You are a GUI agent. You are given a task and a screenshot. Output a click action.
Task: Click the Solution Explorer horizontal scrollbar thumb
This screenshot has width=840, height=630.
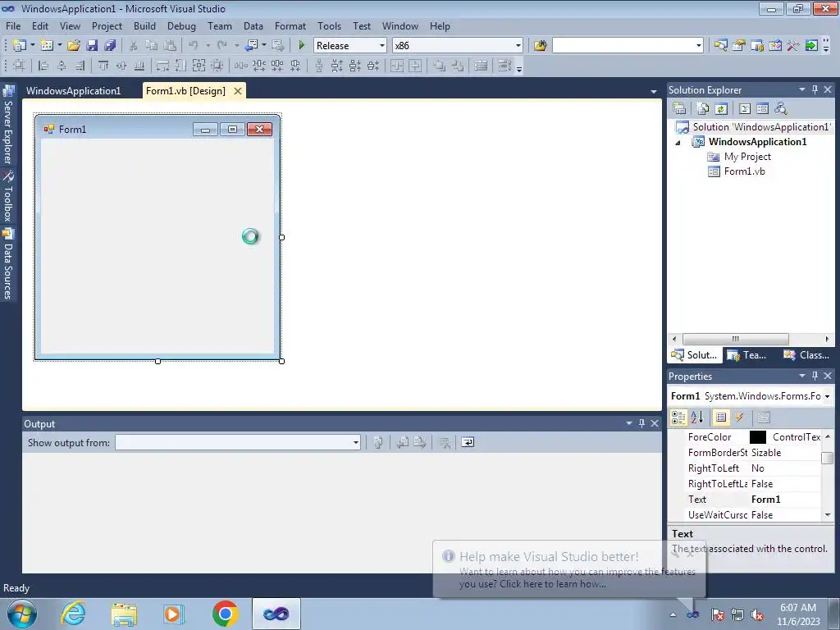736,339
